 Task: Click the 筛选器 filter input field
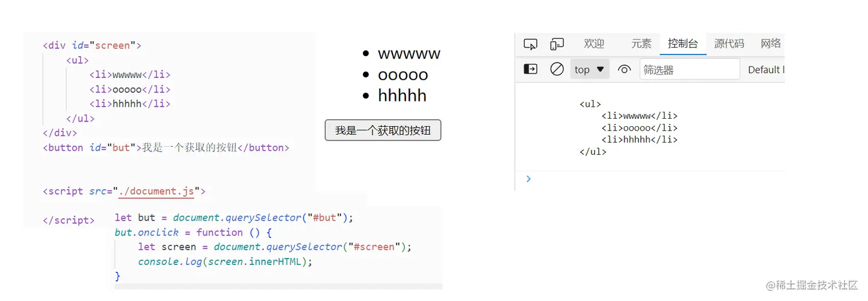pos(690,69)
